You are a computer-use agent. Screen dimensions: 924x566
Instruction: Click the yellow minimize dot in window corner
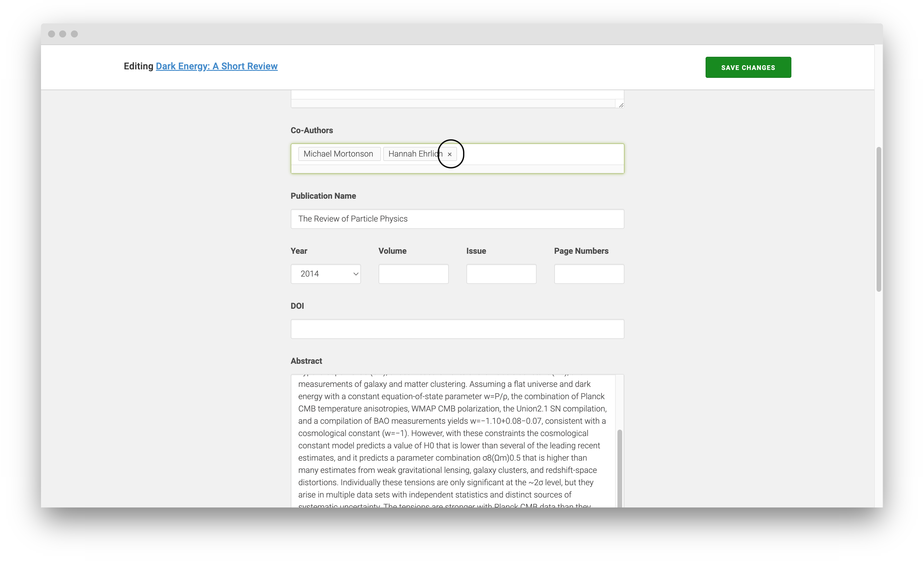click(63, 34)
